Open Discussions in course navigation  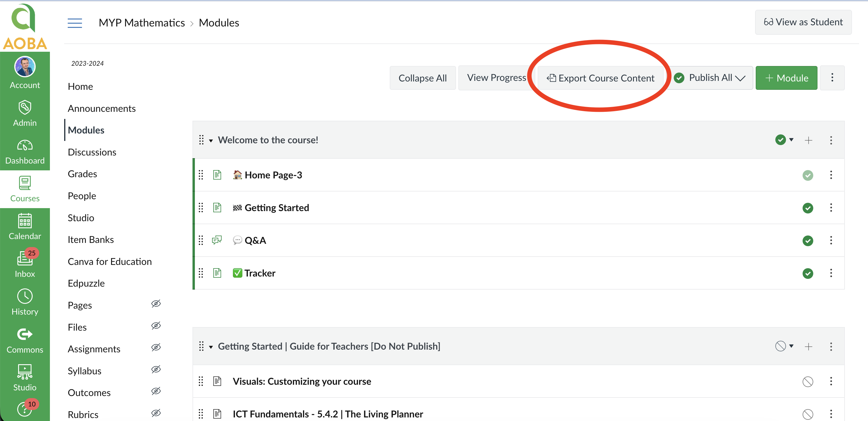92,152
